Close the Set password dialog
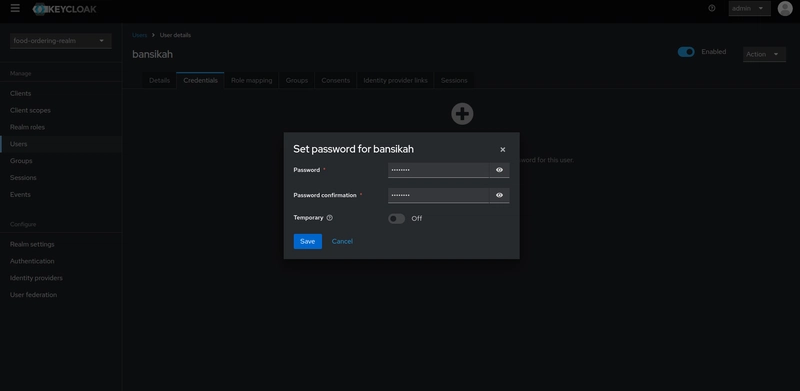800x391 pixels. coord(503,150)
